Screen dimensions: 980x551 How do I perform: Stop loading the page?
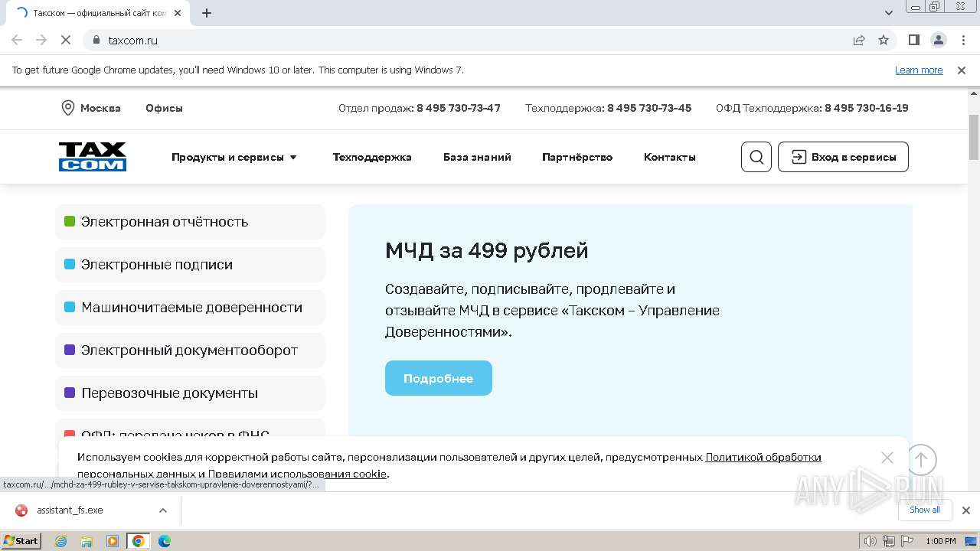click(66, 40)
